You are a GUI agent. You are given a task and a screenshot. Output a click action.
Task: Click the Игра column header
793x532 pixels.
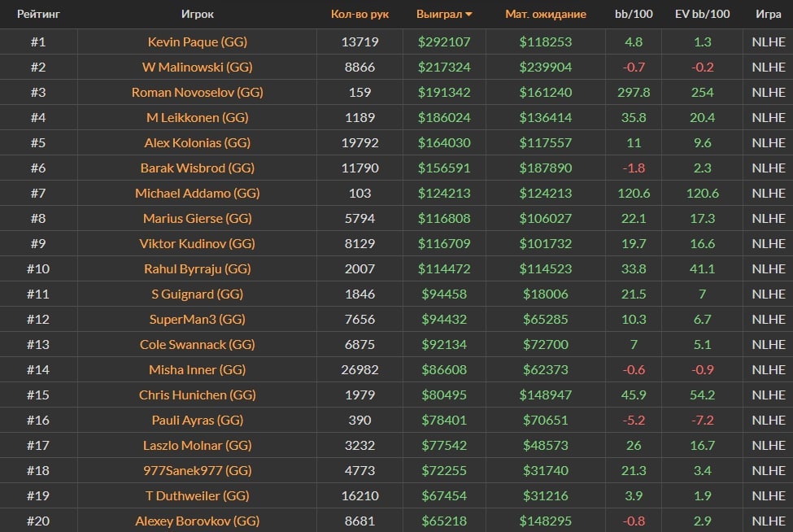(769, 15)
